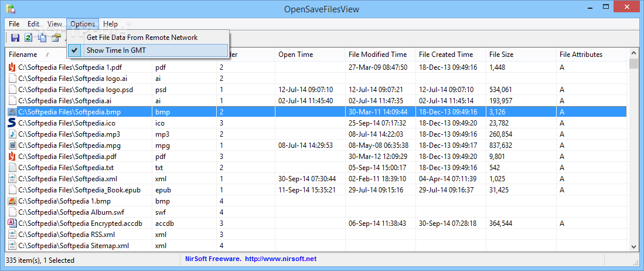Click the file icon of Softpedia logo.ai
Viewport: 644px width, 271px height.
click(12, 78)
